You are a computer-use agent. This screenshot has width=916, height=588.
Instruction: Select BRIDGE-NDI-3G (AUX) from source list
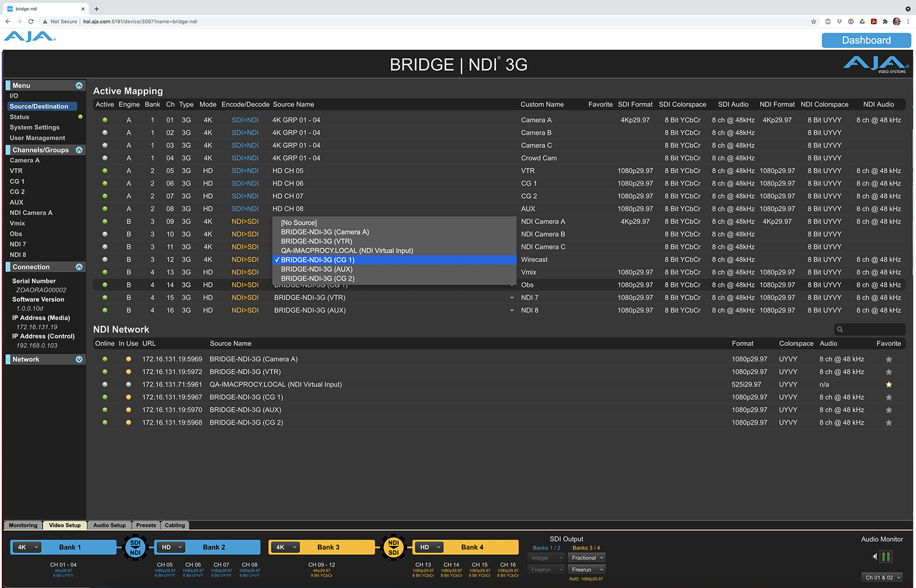pos(317,269)
